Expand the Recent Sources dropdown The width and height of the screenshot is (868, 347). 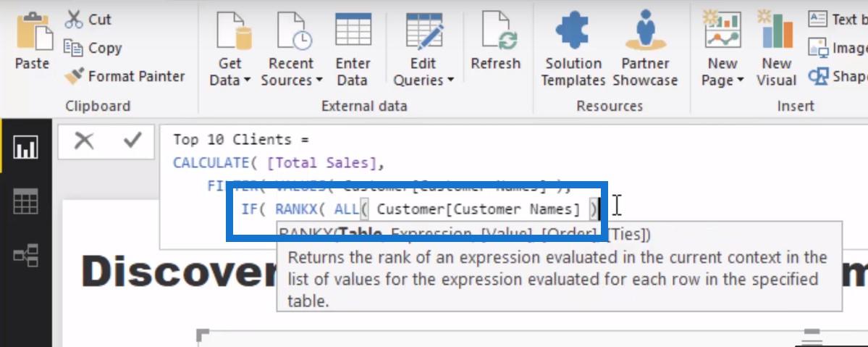292,49
